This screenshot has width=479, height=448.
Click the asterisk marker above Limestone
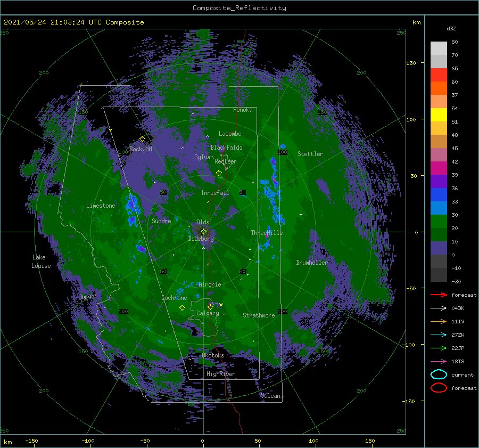coord(101,201)
